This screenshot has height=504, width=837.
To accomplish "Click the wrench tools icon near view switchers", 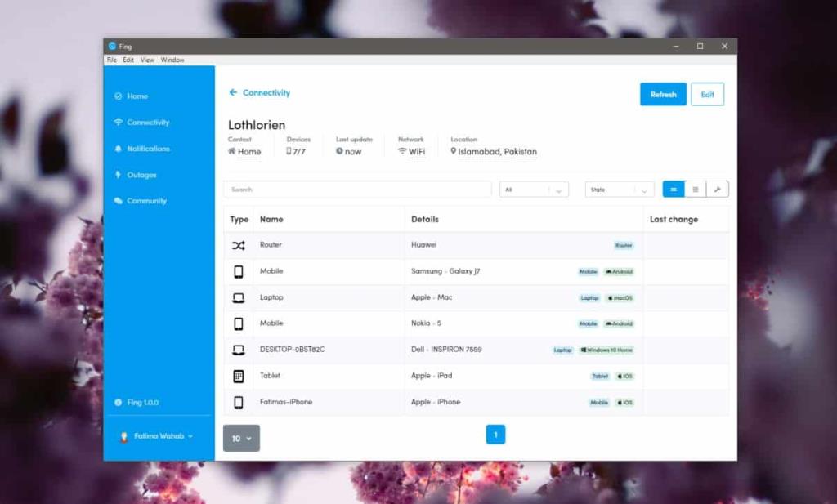I will 718,189.
